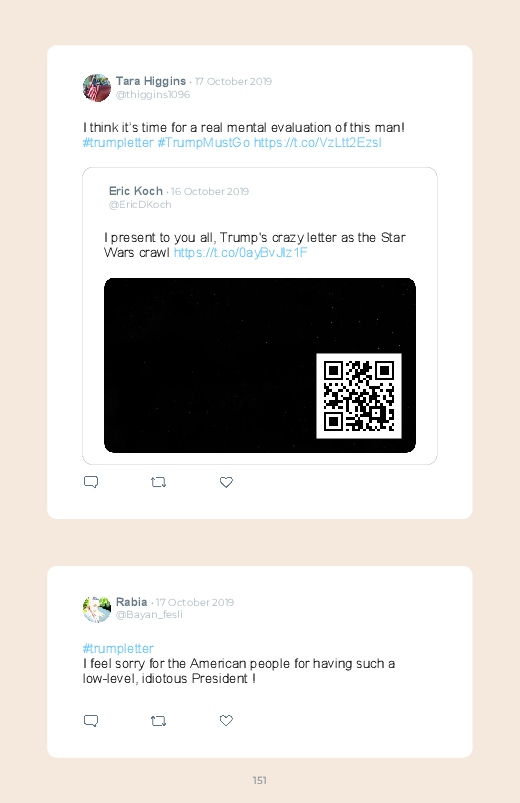Click the QR code on the video
520x803 pixels.
359,396
